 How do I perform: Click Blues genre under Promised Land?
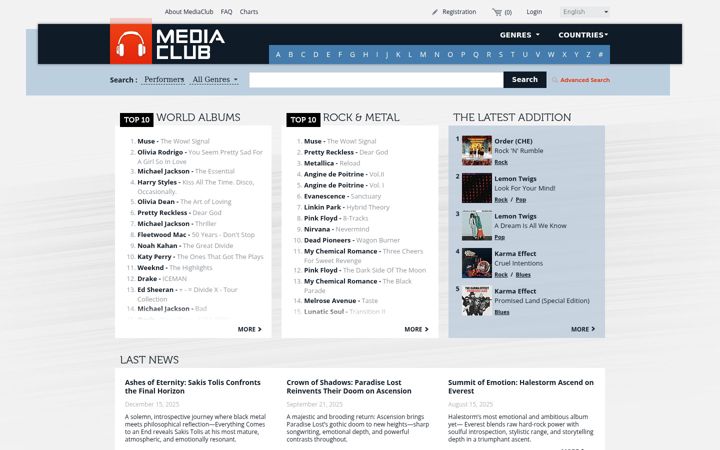tap(502, 312)
